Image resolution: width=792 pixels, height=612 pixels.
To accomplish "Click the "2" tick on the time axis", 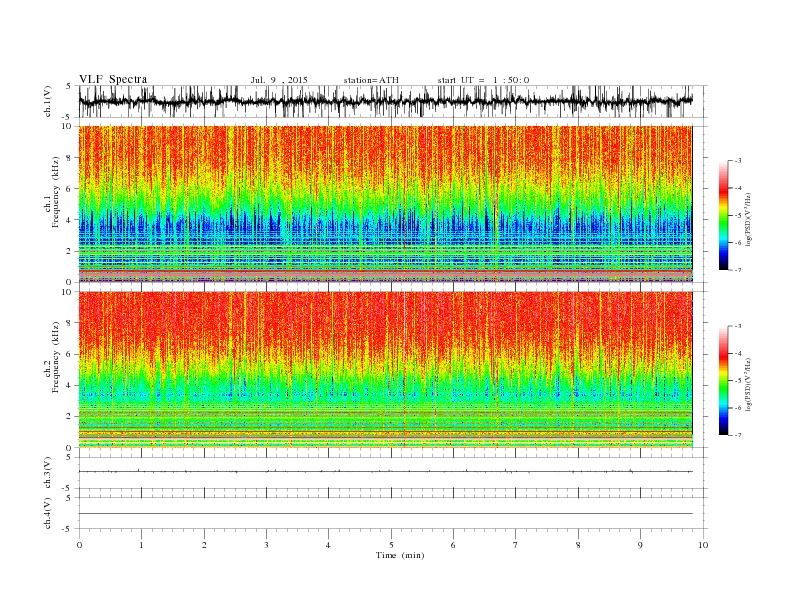I will [204, 545].
